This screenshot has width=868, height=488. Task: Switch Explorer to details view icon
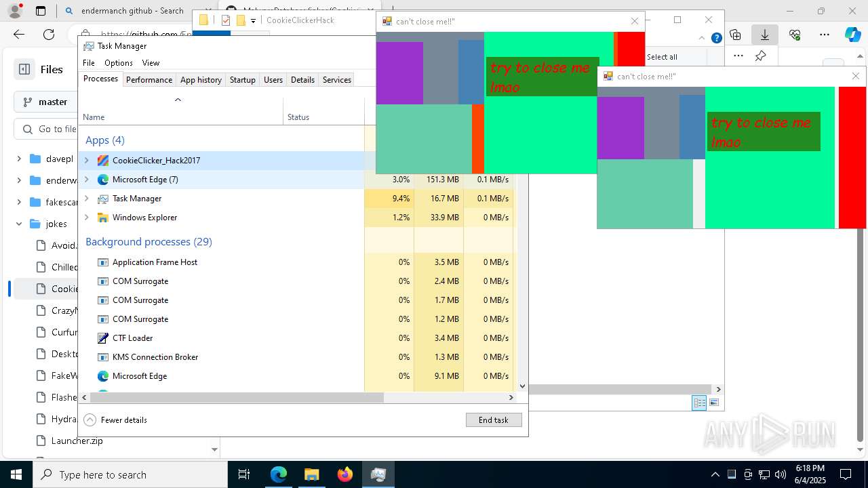(x=699, y=403)
